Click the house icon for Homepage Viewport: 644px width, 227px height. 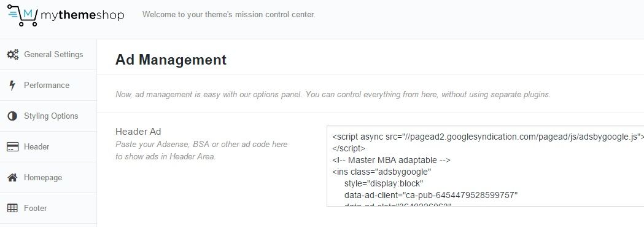click(12, 178)
